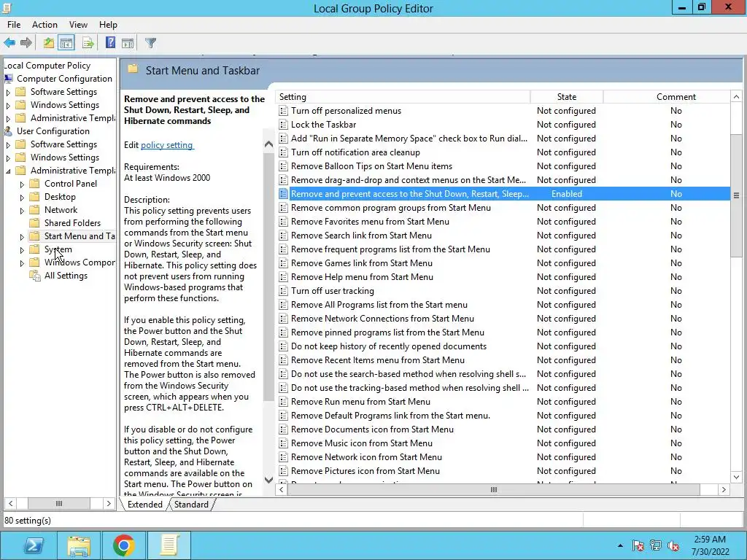Select 'Remove Run menu from Start Menu'
This screenshot has height=560, width=747.
pos(360,402)
